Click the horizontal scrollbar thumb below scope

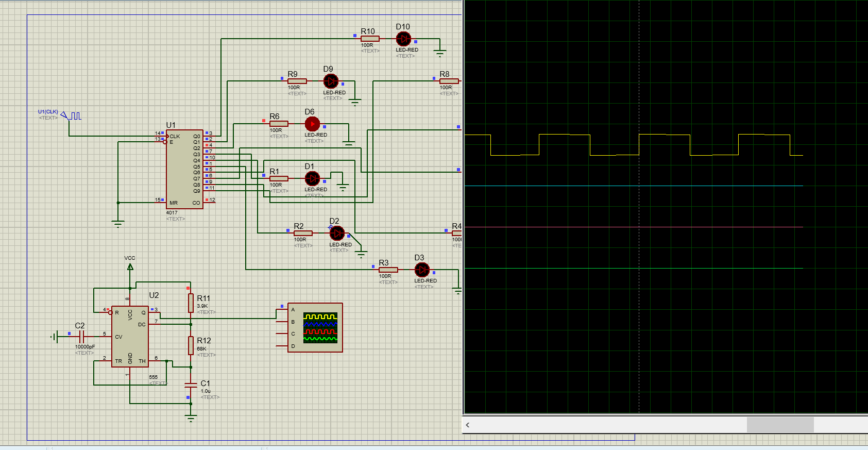(780, 425)
